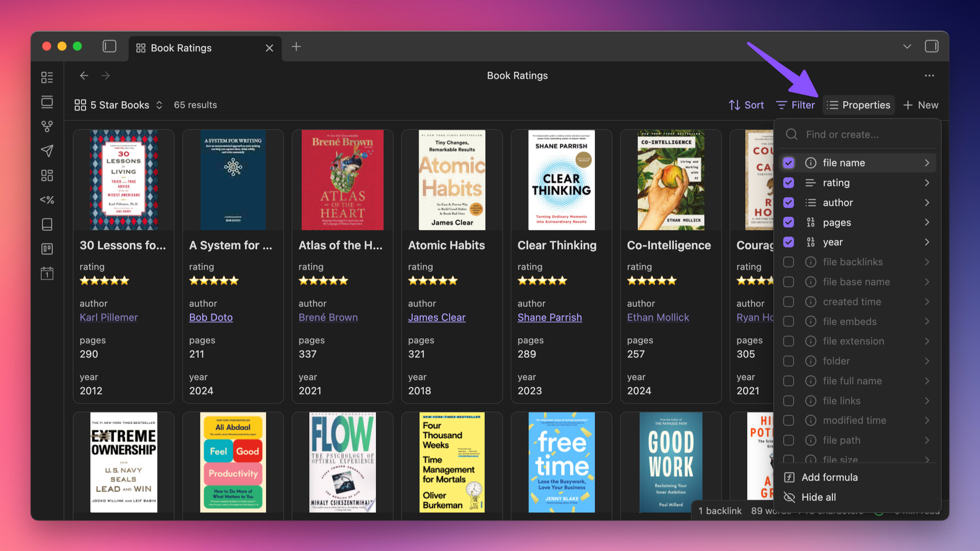Click Add formula in properties menu
The height and width of the screenshot is (551, 980).
click(829, 477)
